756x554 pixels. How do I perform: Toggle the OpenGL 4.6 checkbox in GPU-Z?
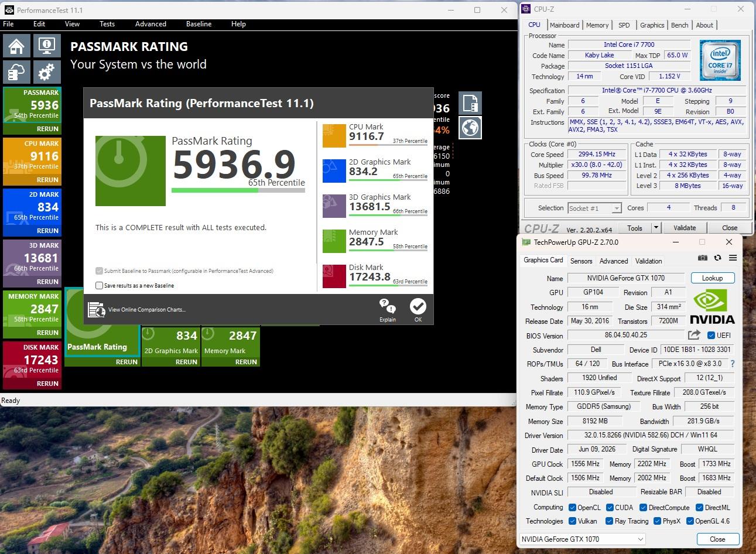pyautogui.click(x=689, y=521)
